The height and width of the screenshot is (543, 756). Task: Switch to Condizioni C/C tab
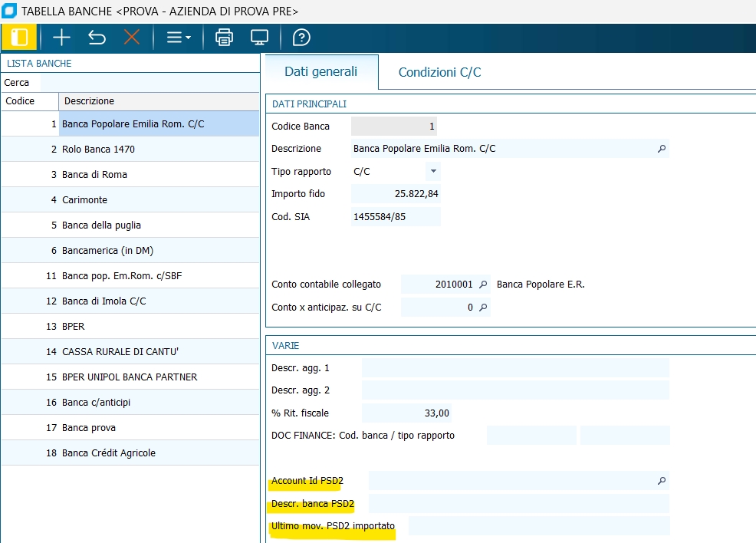tap(439, 73)
